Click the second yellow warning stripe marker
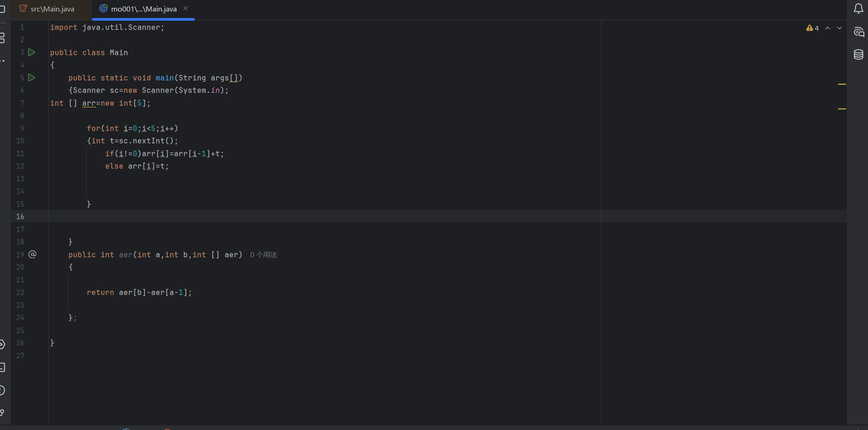Screen dimensions: 868x430 (x=842, y=109)
